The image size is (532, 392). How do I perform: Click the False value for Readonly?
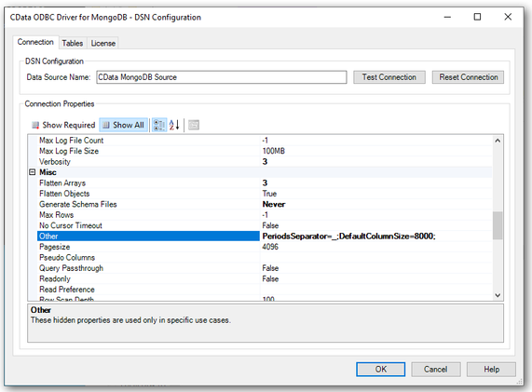pos(270,278)
